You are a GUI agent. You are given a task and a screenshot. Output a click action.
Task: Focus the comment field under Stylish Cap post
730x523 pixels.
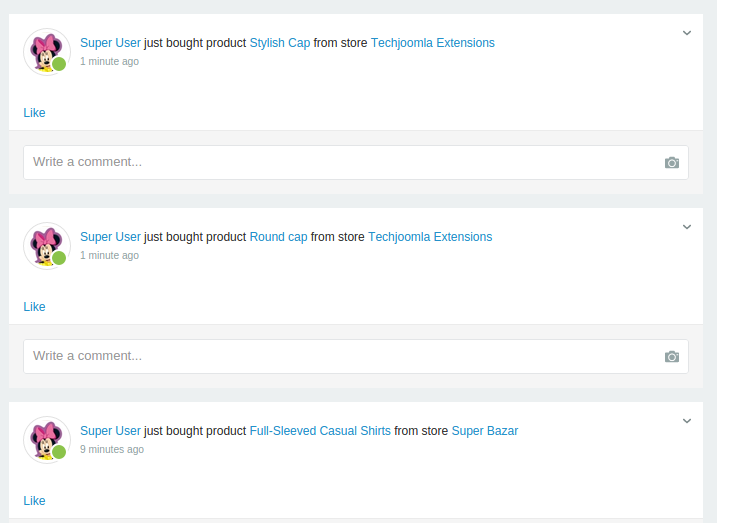pos(340,162)
